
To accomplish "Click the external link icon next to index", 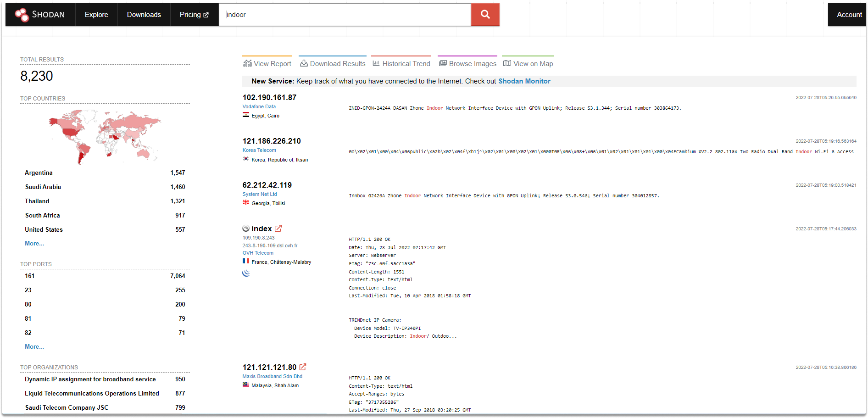I will [x=278, y=228].
